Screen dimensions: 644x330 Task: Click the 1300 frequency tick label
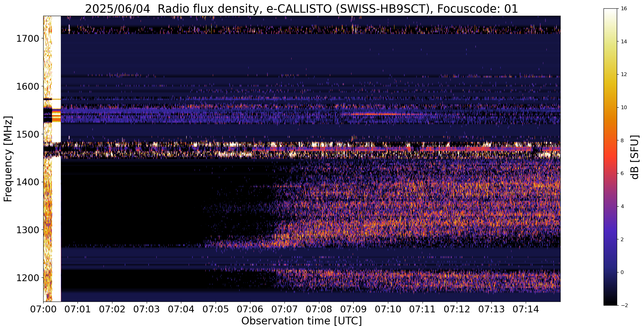point(27,230)
